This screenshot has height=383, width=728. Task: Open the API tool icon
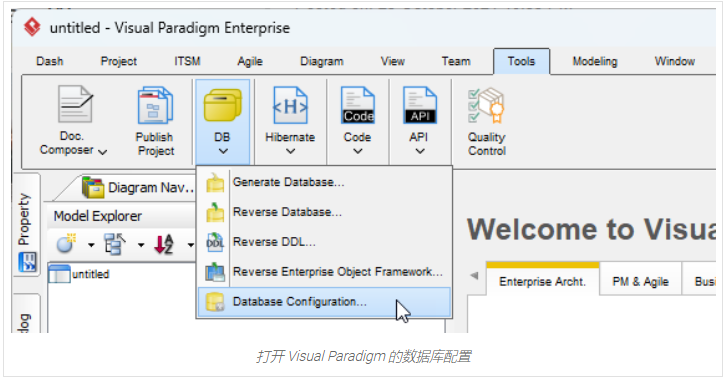[420, 105]
